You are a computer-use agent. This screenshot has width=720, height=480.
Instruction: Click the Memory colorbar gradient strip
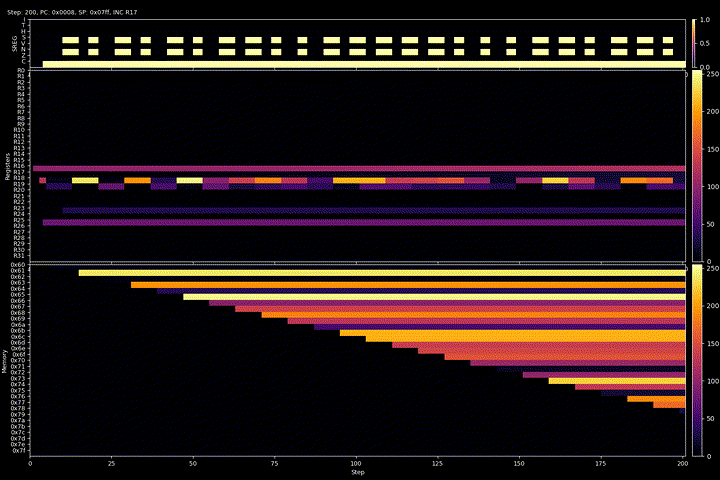[x=697, y=361]
